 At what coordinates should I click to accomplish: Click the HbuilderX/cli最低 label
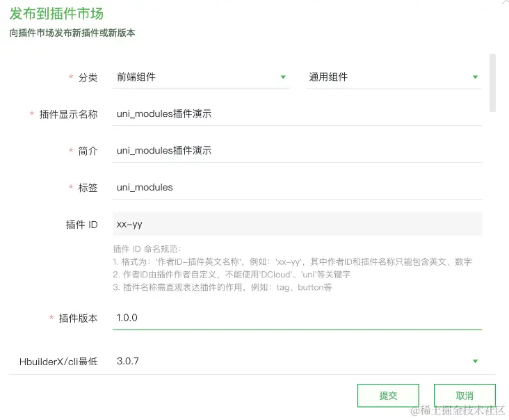(x=58, y=362)
